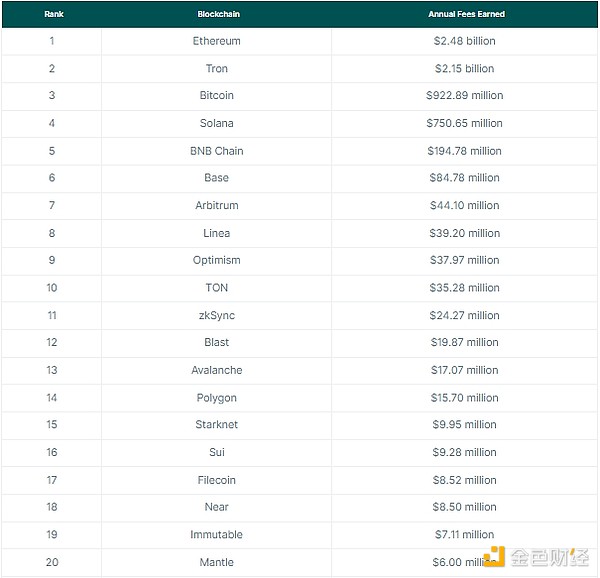Click the $44.10 million value
Image resolution: width=600 pixels, height=578 pixels.
point(465,205)
